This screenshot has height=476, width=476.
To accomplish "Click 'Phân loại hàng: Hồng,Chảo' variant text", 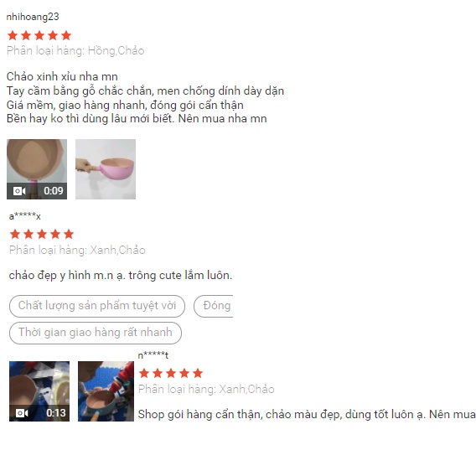I will click(x=75, y=50).
